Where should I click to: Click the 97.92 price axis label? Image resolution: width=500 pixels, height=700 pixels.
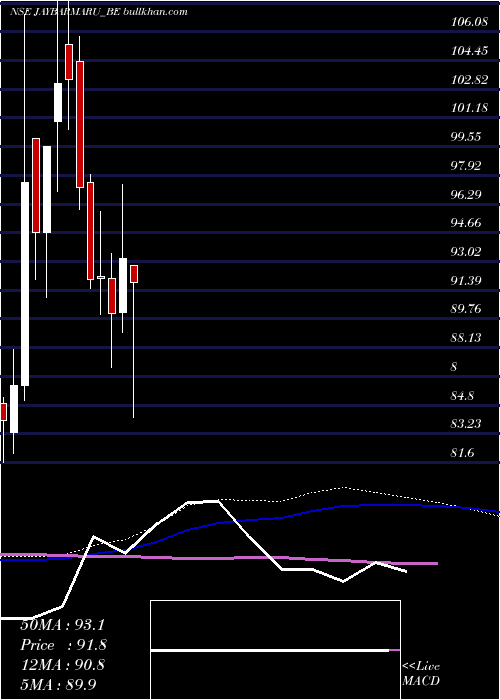(x=466, y=166)
